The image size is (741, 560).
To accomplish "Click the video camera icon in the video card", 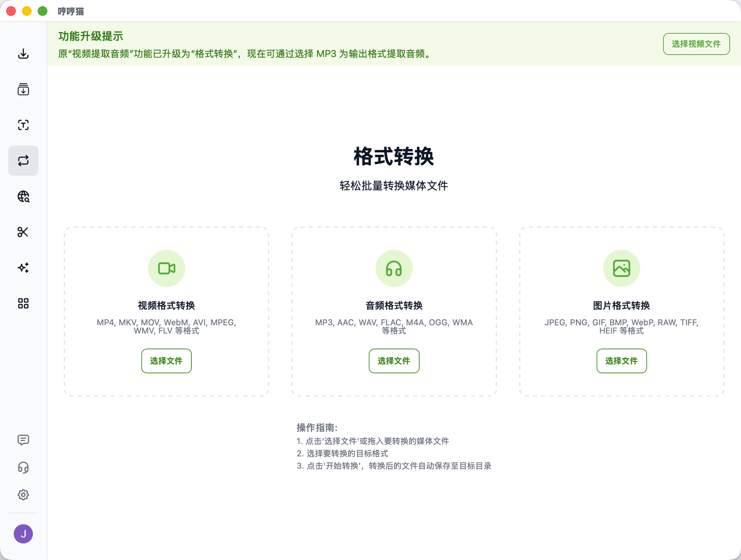I will tap(166, 268).
